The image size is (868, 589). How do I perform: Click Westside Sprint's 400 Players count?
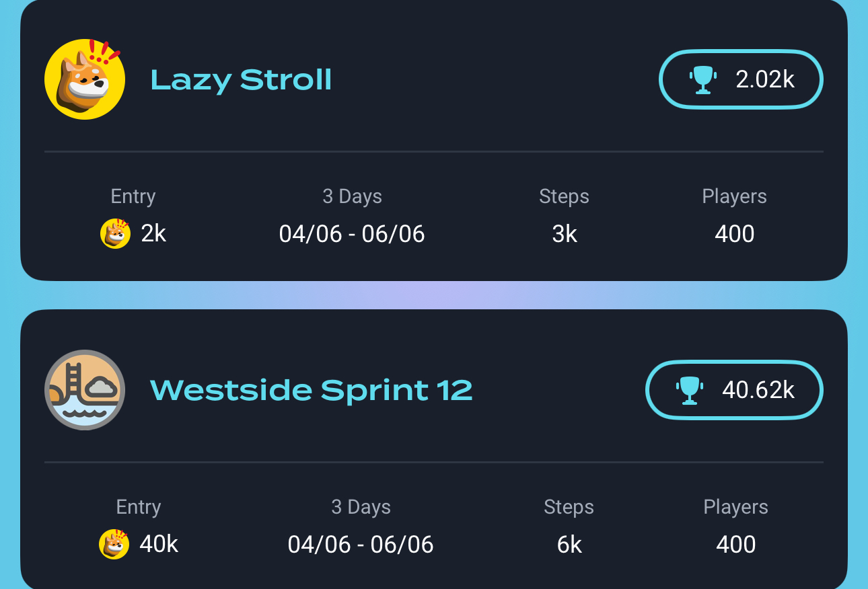coord(736,544)
